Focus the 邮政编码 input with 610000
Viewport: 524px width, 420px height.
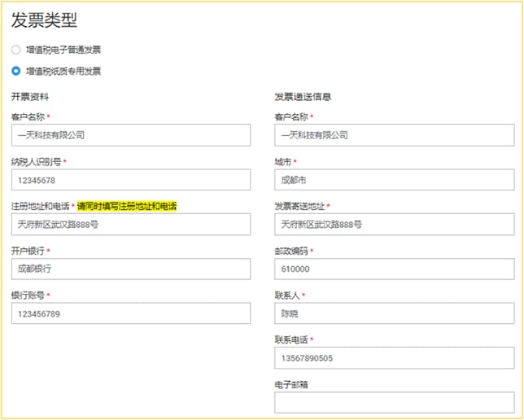pyautogui.click(x=394, y=269)
